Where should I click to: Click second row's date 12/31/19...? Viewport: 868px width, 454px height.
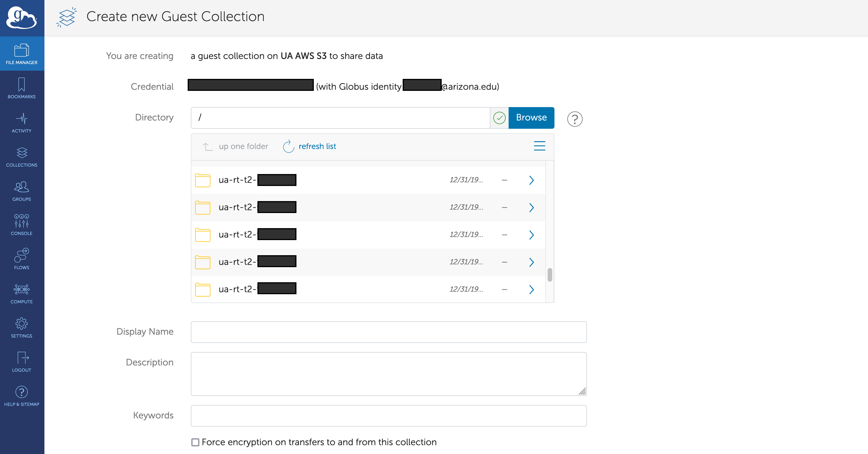(x=466, y=207)
